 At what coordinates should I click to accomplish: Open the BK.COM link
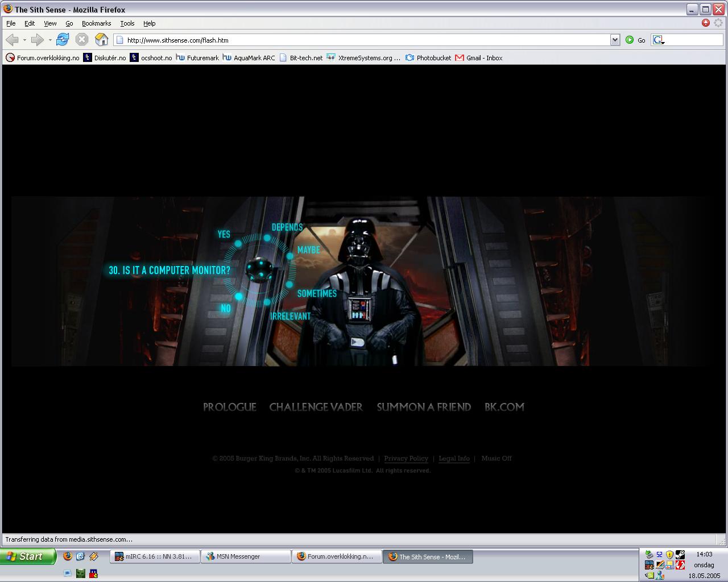(504, 407)
